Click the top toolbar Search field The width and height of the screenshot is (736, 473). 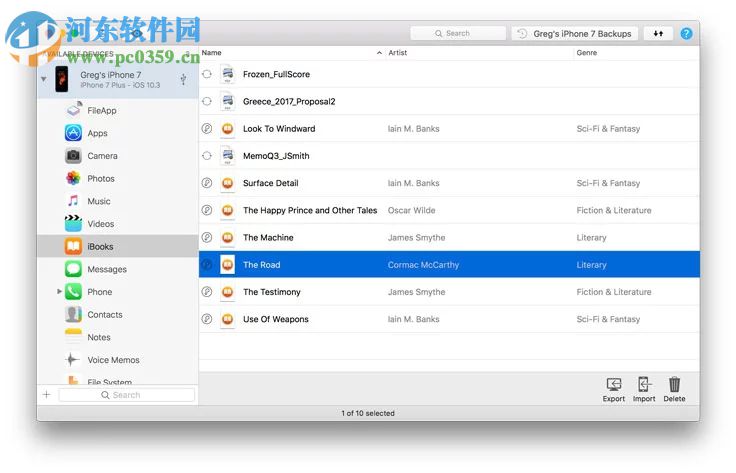click(x=458, y=33)
